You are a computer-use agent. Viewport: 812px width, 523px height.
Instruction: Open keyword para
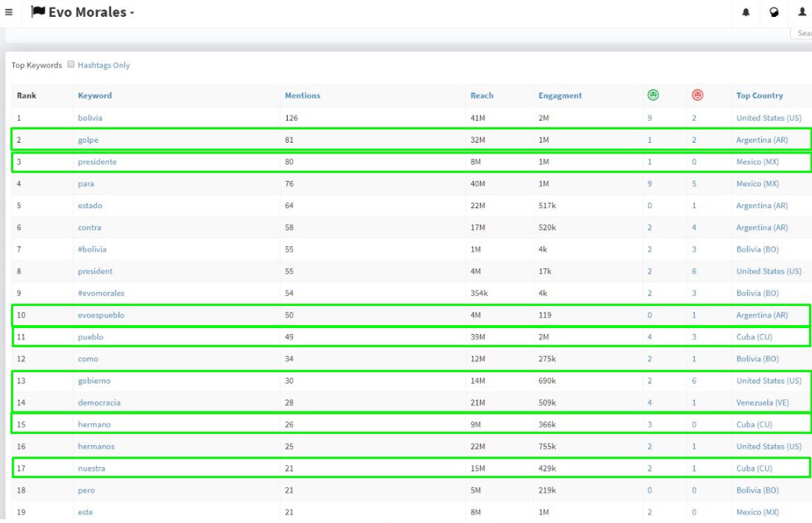(x=86, y=184)
